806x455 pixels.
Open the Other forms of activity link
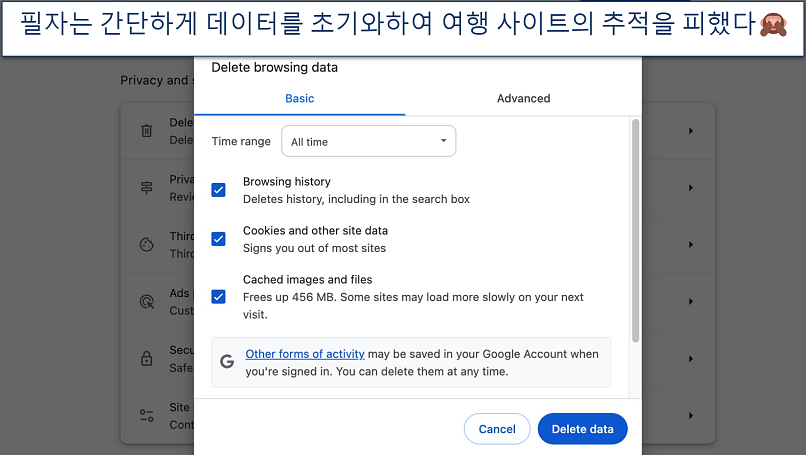[305, 354]
